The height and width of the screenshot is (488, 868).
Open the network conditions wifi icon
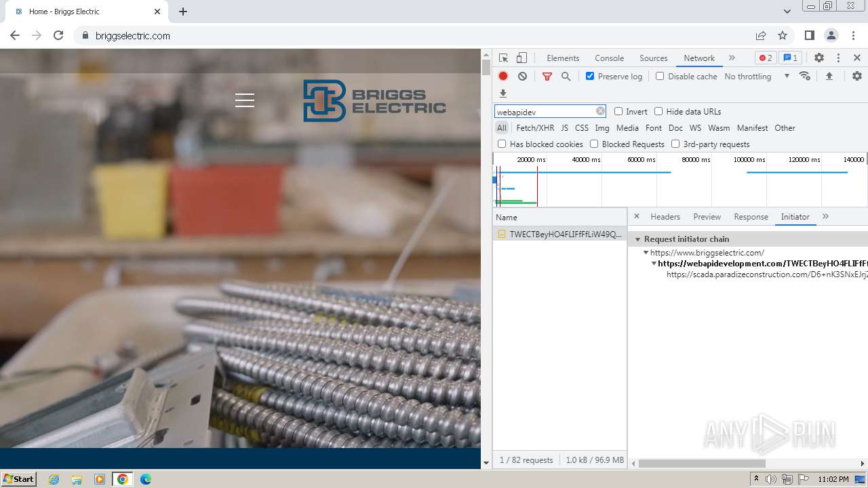pyautogui.click(x=805, y=76)
